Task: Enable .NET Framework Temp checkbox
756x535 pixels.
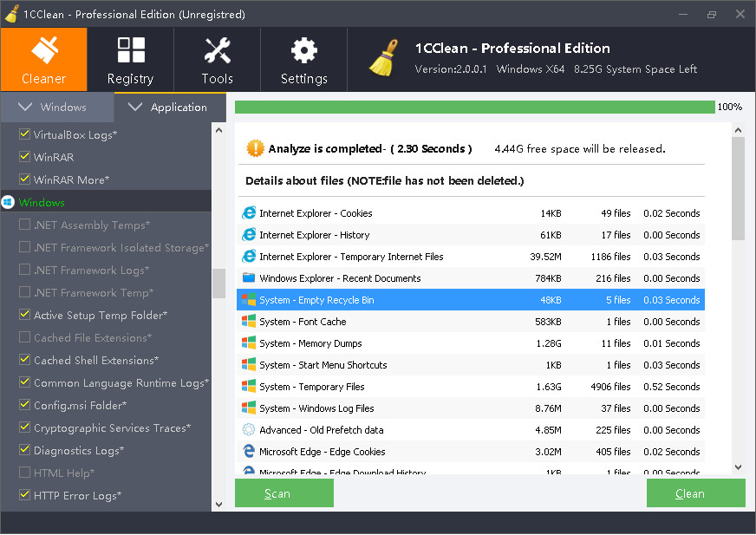Action: click(x=24, y=292)
